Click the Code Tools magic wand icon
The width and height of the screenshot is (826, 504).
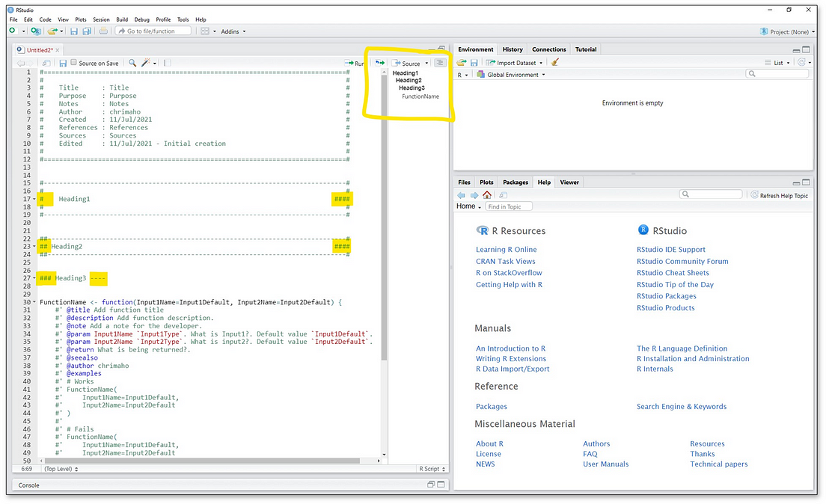(146, 63)
